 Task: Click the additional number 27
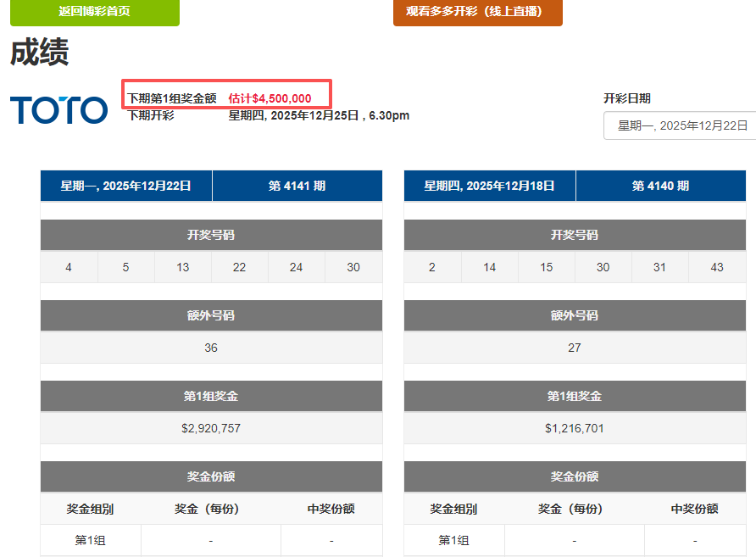(x=575, y=348)
